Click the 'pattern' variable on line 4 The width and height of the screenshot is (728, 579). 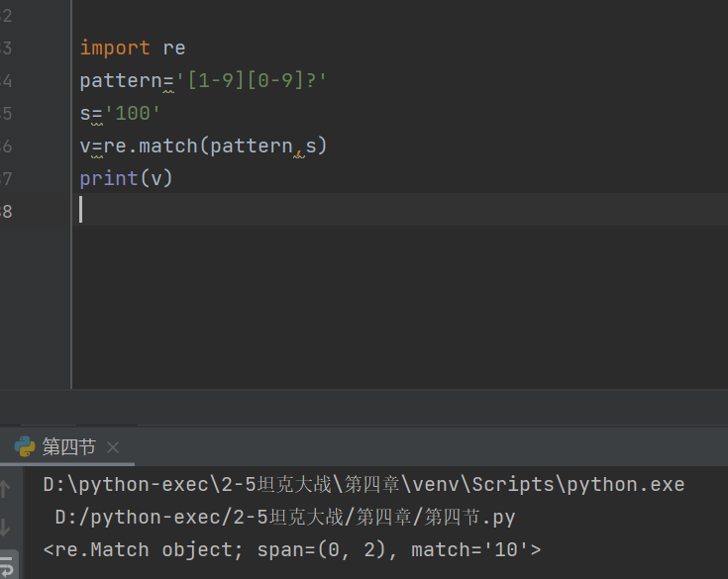(x=121, y=81)
